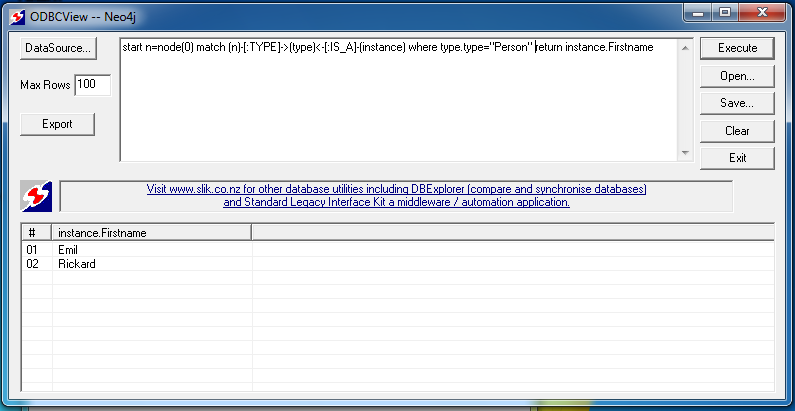Save the current query
Screen dimensions: 795x411
[x=737, y=103]
